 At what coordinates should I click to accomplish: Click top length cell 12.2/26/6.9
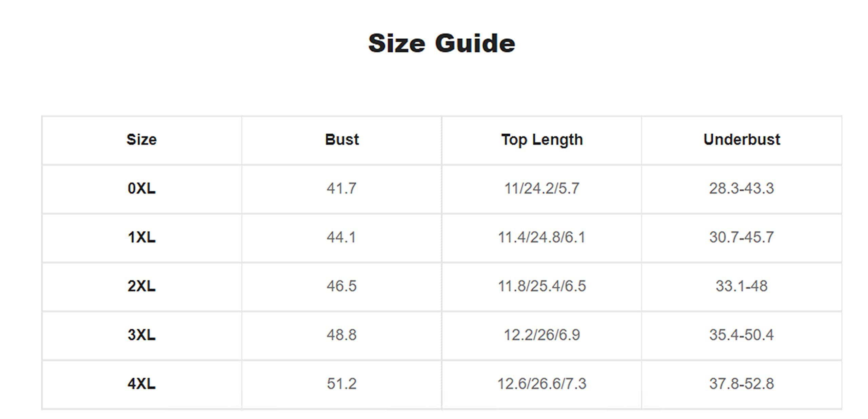542,335
